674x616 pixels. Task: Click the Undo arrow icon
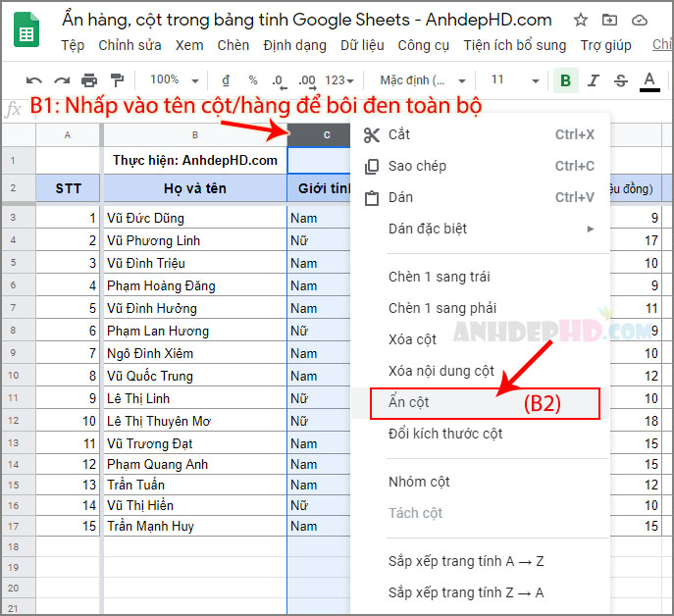(34, 80)
